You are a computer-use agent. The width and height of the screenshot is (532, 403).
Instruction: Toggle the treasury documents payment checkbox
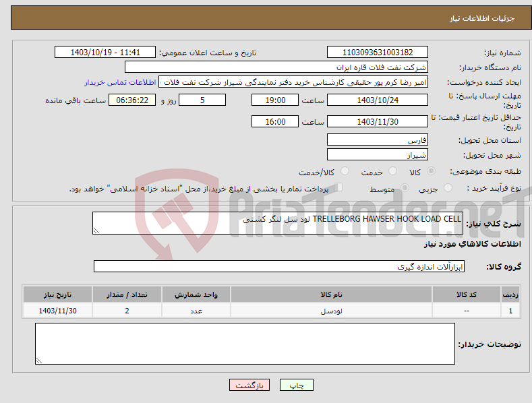coord(338,187)
